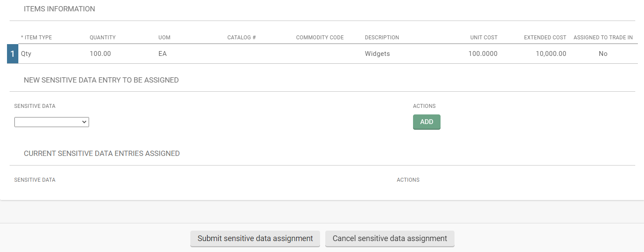
Task: Click the Assigned To Trade In header
Action: (x=603, y=38)
